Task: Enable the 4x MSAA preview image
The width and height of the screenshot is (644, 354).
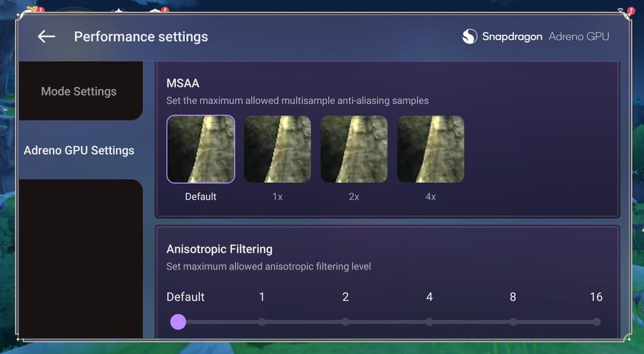Action: (431, 149)
